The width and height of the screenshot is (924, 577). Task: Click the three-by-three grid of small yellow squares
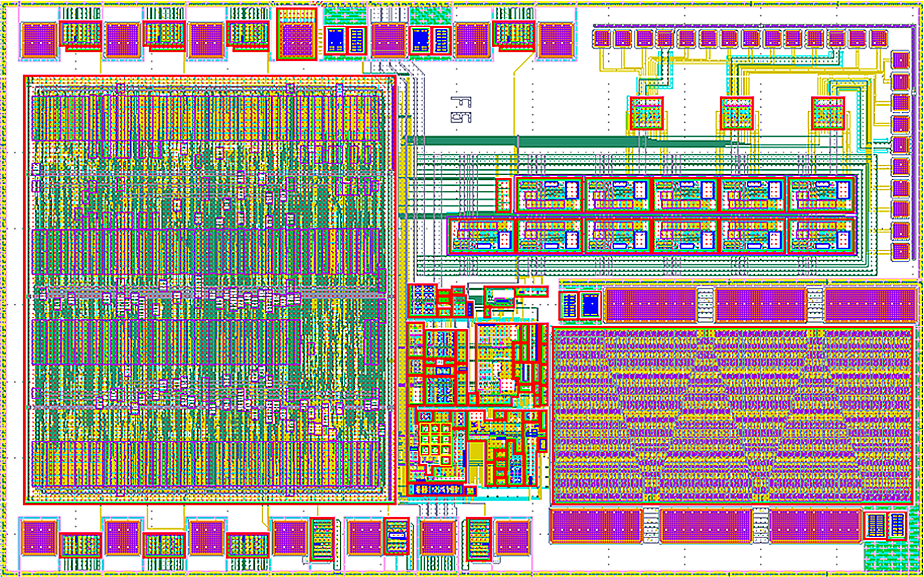pyautogui.click(x=435, y=439)
